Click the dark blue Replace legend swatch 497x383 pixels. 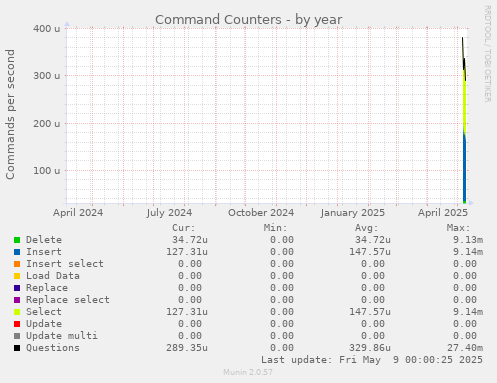point(17,288)
